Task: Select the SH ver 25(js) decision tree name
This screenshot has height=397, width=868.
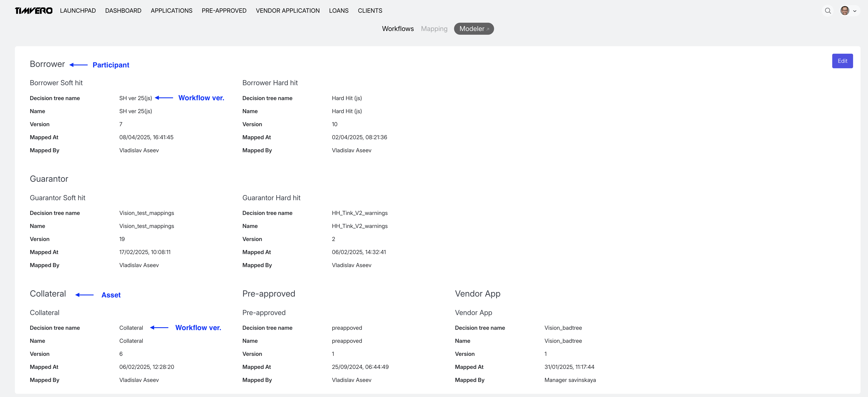Action: point(135,98)
